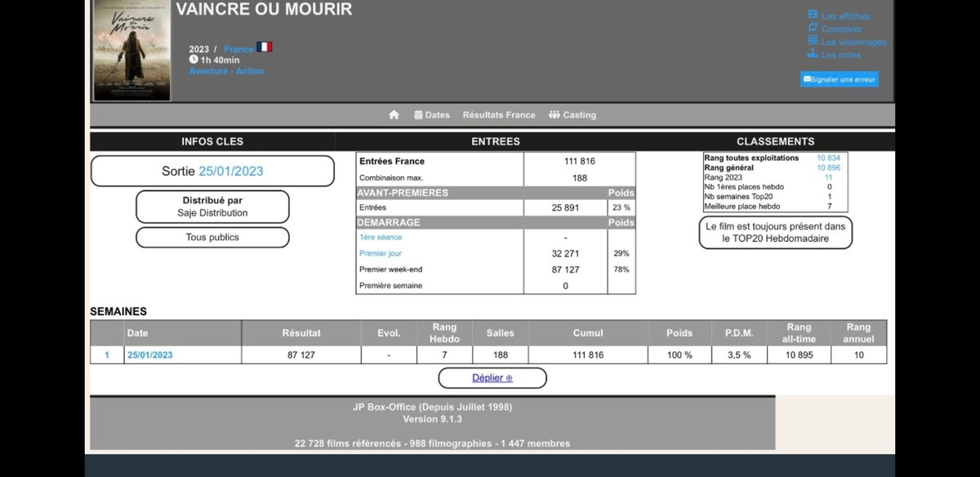Screen dimensions: 980x477
Task: Click the Saje Distribution distributor box
Action: point(212,207)
